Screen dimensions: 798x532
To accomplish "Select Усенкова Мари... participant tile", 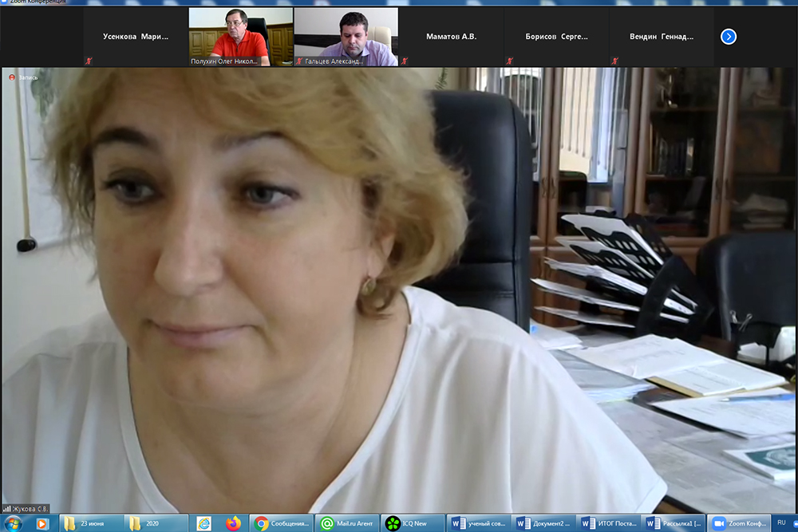I will click(x=136, y=37).
